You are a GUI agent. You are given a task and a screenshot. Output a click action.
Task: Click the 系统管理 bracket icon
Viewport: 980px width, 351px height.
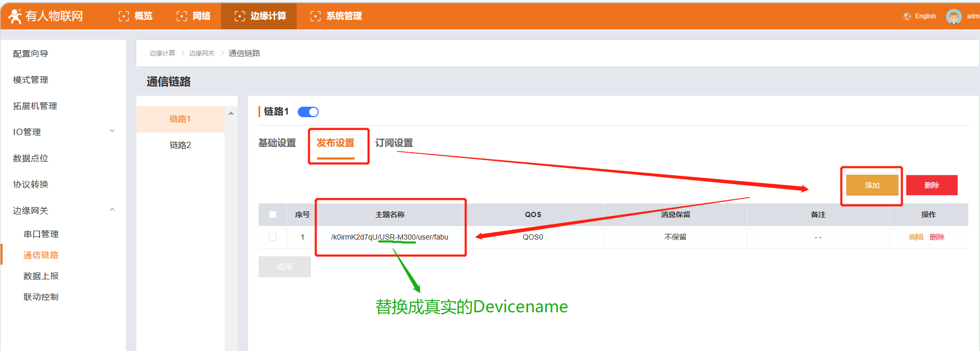[x=316, y=16]
